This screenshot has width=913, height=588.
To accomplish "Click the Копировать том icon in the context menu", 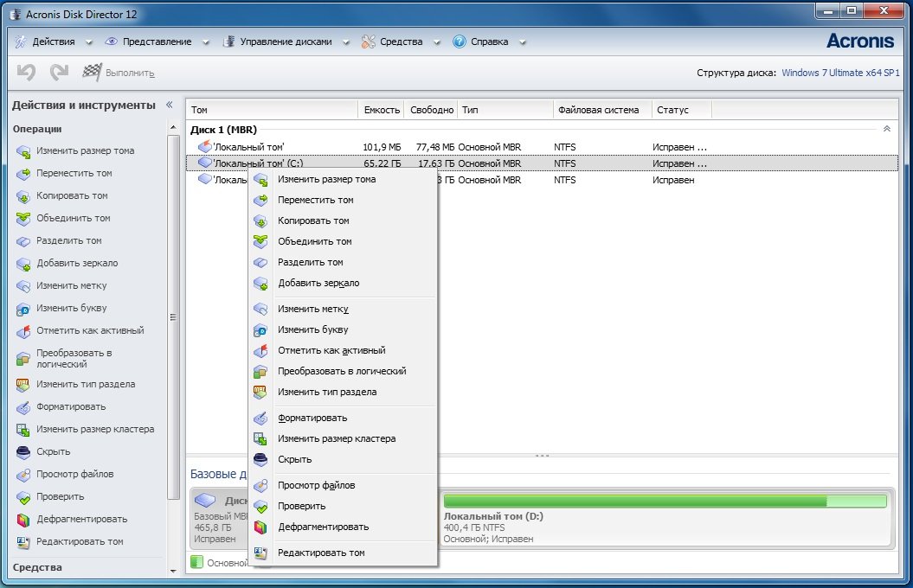I will pyautogui.click(x=260, y=220).
